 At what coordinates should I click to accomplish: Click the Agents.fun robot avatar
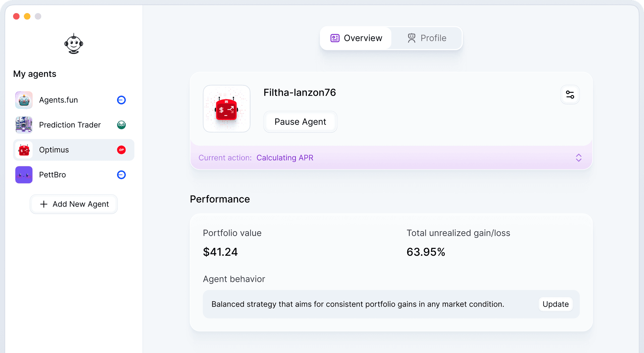24,100
